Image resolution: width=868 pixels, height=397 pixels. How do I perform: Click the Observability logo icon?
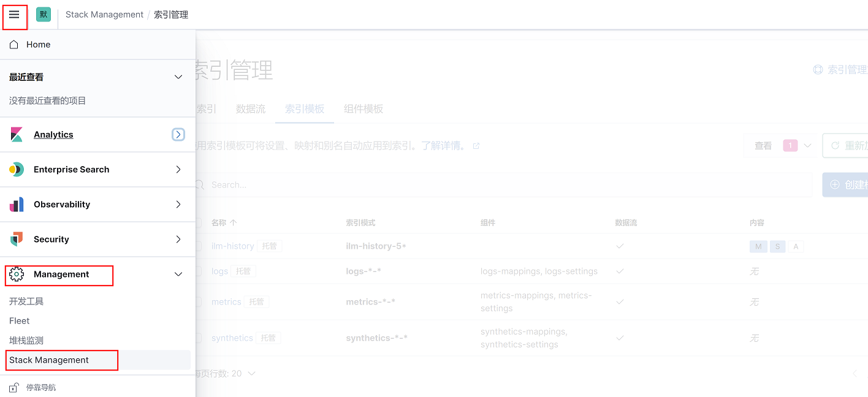17,205
